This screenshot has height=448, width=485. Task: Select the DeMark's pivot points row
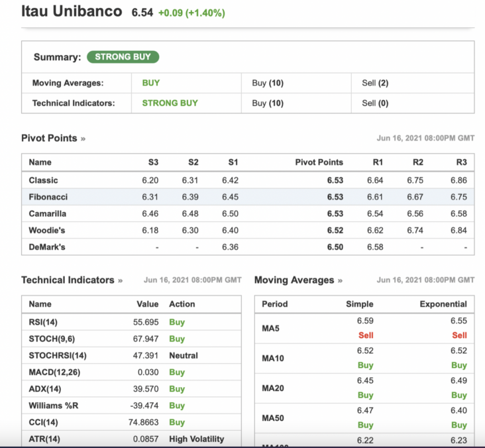pyautogui.click(x=48, y=247)
